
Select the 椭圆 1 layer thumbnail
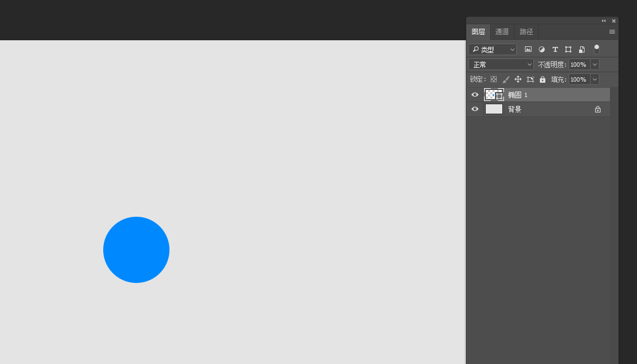point(494,94)
